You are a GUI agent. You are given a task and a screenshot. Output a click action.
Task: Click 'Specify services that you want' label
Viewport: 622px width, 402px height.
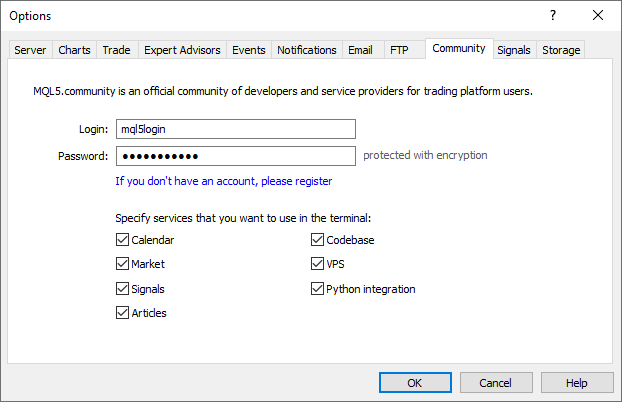click(243, 218)
